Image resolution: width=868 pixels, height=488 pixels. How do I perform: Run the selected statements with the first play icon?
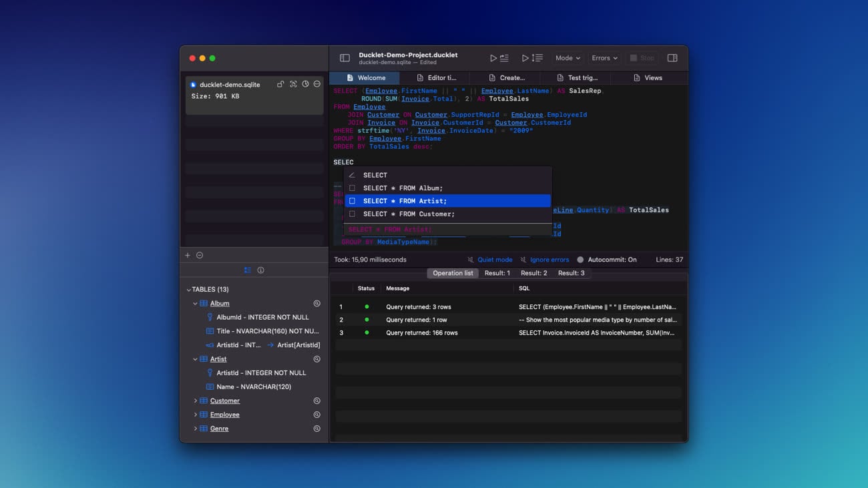tap(498, 58)
